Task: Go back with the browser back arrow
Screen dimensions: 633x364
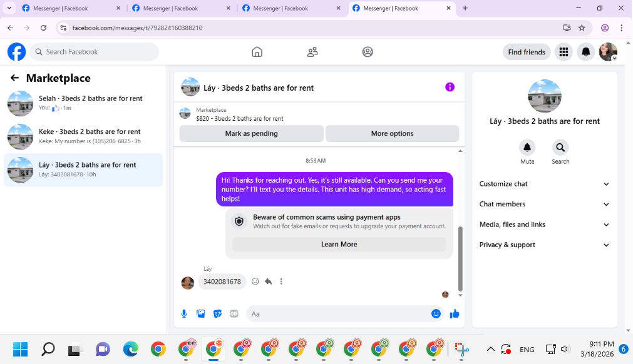Action: click(x=11, y=28)
